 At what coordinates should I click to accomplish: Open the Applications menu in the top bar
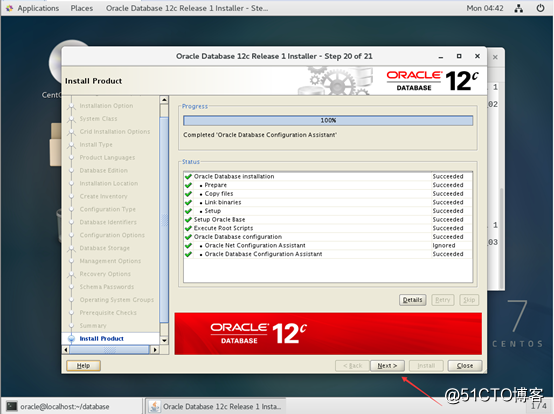tap(38, 8)
